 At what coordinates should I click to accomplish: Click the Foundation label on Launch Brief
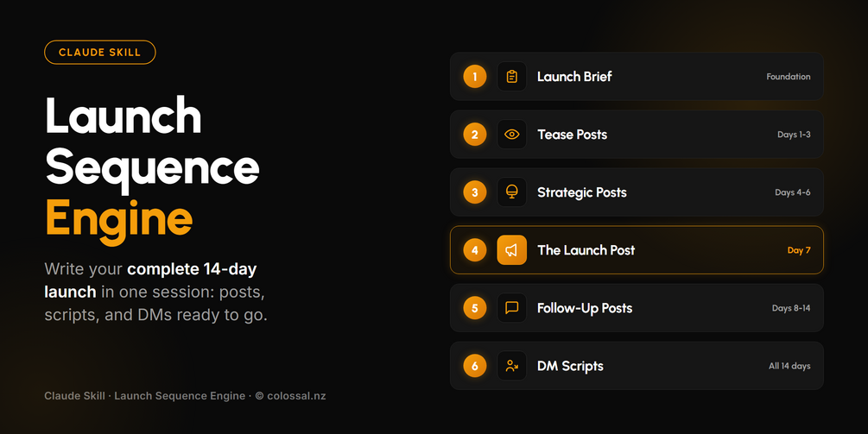coord(789,77)
